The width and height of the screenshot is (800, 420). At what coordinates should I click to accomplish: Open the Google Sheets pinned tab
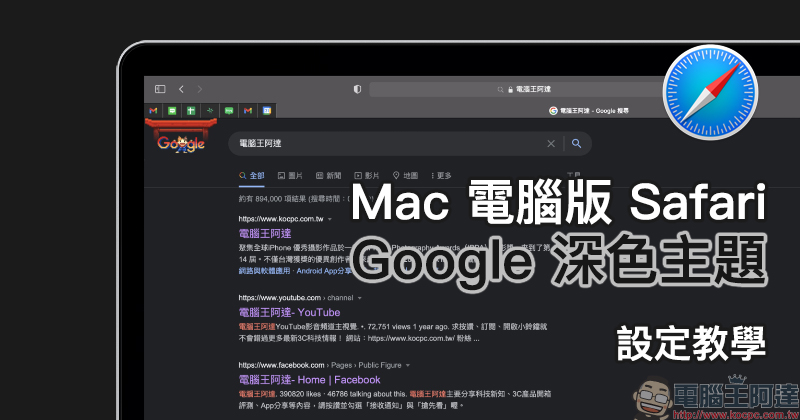pos(191,110)
